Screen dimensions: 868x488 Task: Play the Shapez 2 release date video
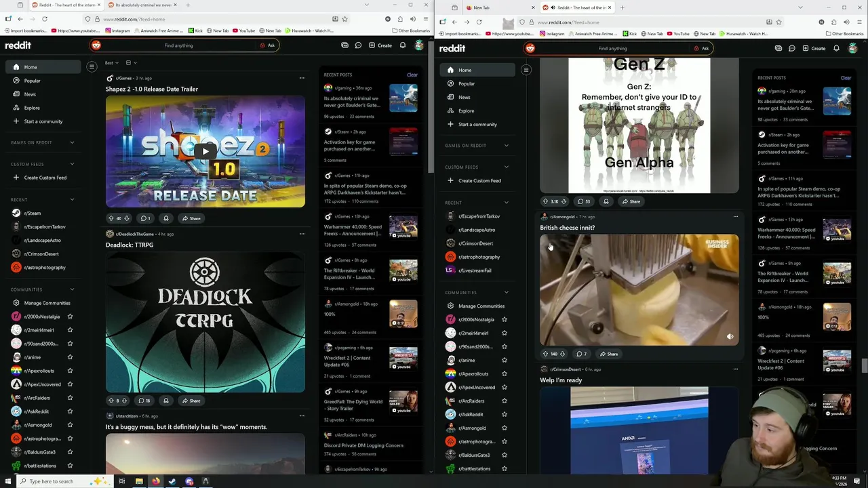(x=205, y=151)
